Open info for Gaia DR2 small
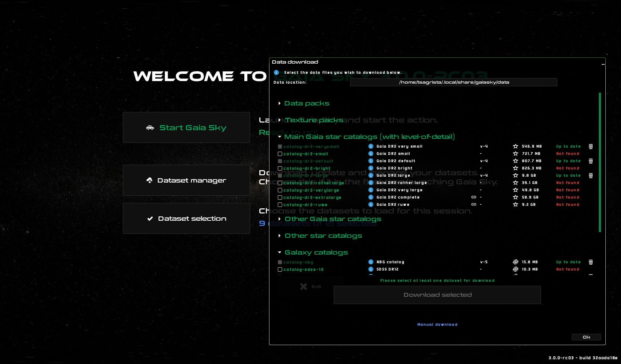The image size is (621, 364). click(371, 154)
